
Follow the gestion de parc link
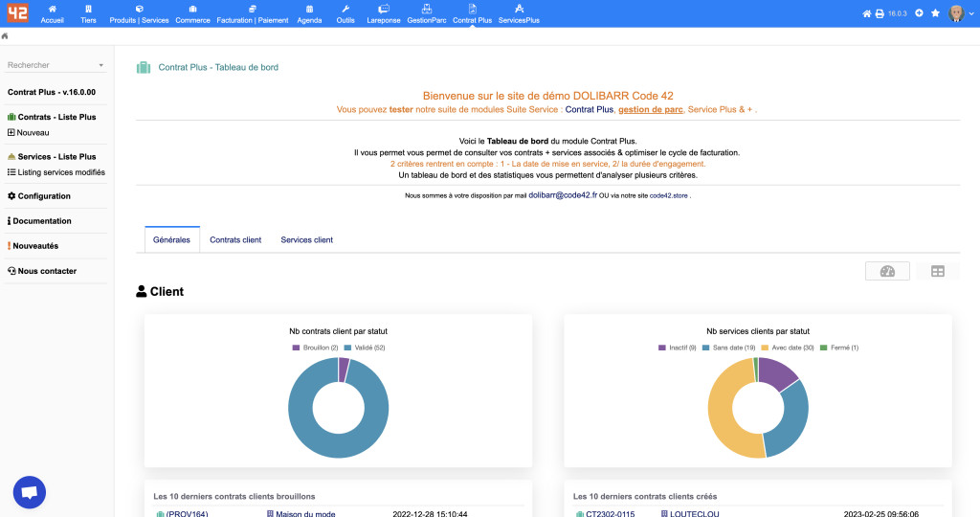[651, 109]
